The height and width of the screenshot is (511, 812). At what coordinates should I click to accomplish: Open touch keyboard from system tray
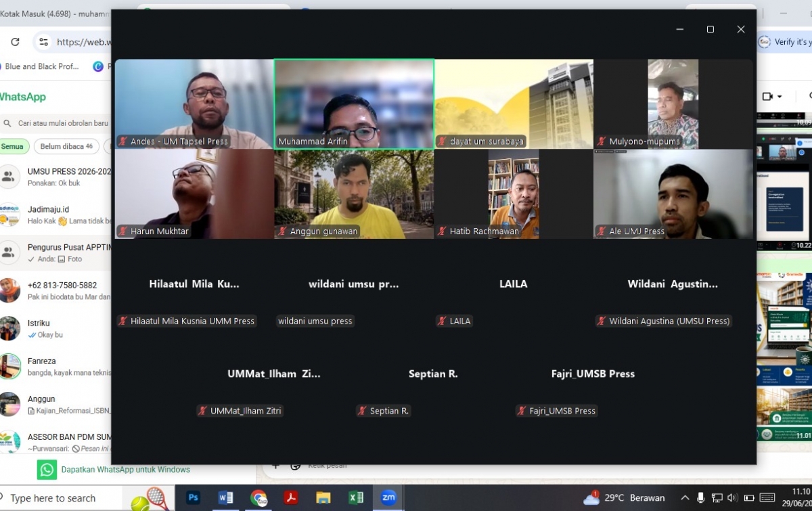767,498
